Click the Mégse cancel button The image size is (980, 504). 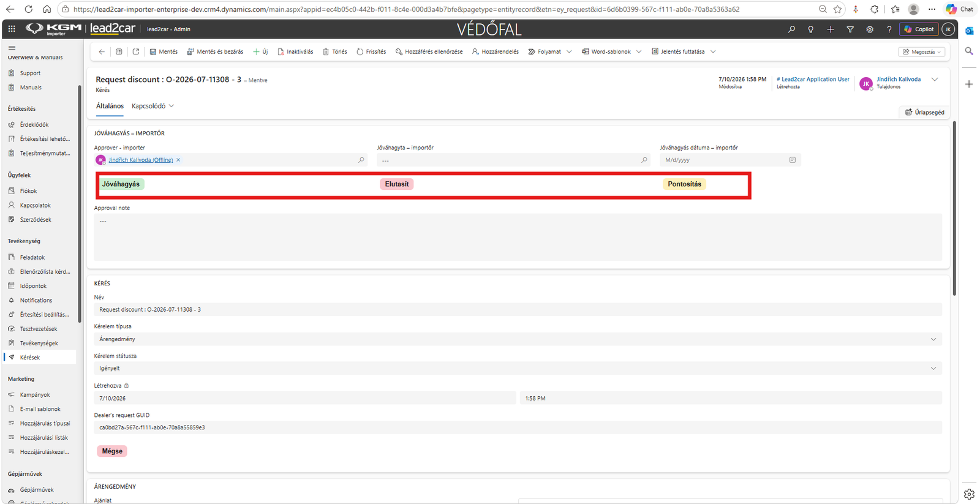tap(112, 451)
